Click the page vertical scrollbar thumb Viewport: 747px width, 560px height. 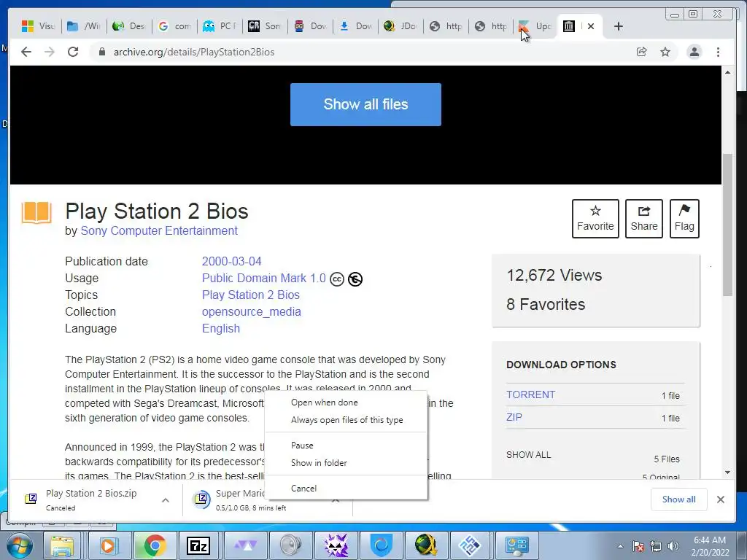(x=727, y=225)
